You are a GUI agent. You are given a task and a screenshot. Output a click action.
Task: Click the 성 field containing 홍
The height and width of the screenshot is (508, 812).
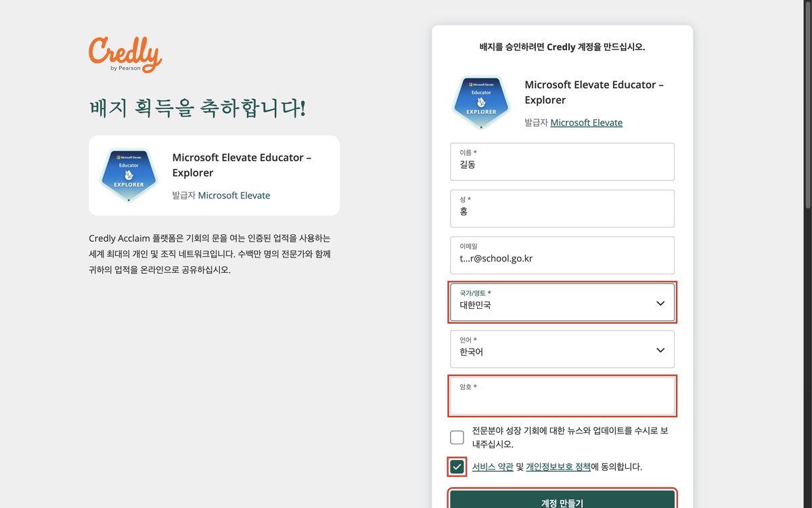tap(562, 208)
